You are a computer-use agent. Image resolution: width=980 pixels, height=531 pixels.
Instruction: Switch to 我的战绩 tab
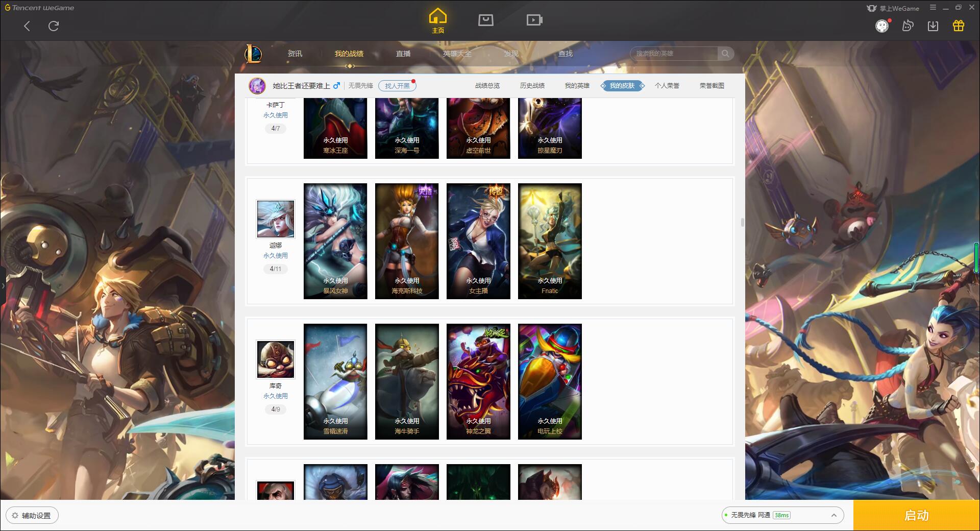[x=349, y=54]
